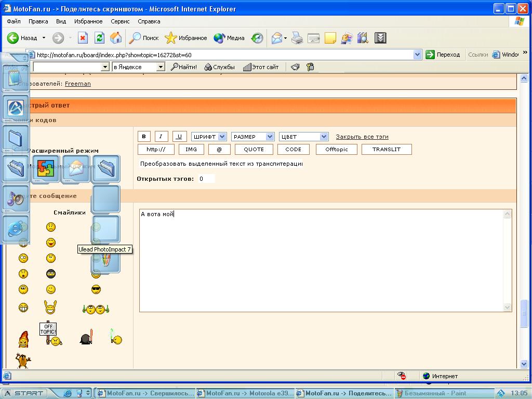Open the ШРИФТ font dropdown

click(x=222, y=137)
